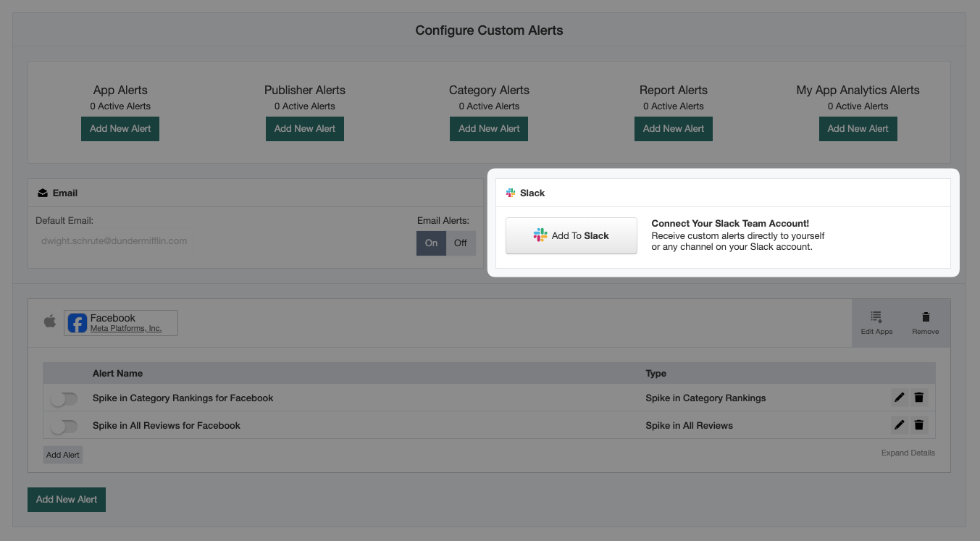
Task: Click the Type column header
Action: tap(656, 373)
